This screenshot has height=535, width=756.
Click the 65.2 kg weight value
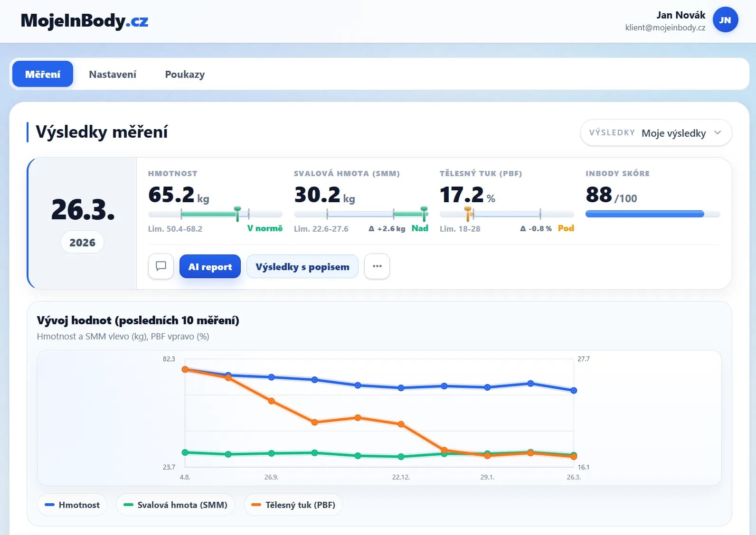click(179, 195)
